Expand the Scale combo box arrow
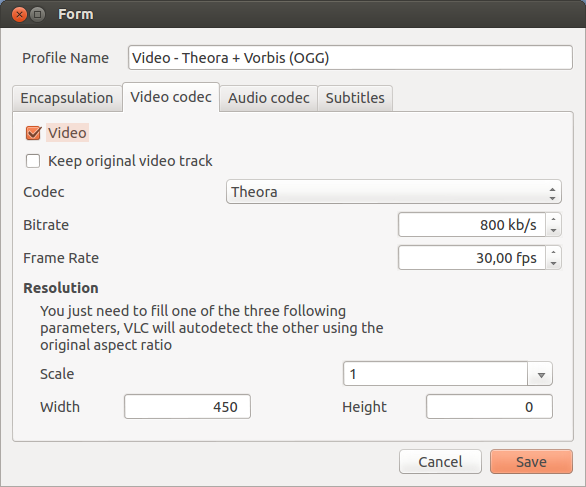Viewport: 586px width, 487px height. [x=540, y=374]
